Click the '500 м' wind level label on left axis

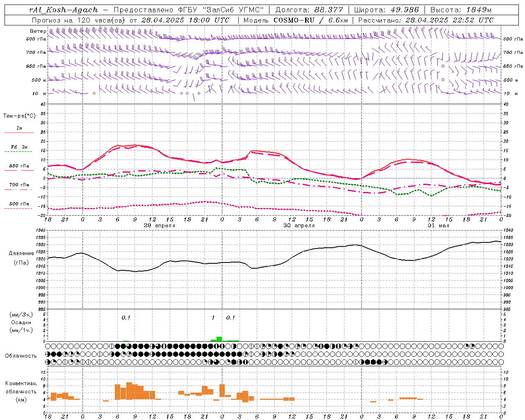tap(39, 80)
